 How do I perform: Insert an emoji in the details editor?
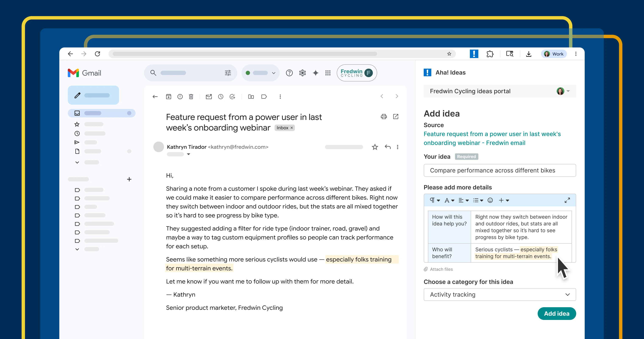click(x=490, y=200)
